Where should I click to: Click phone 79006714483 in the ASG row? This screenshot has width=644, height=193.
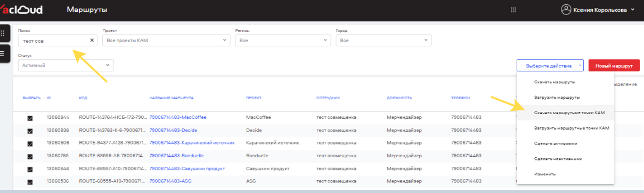(466, 181)
